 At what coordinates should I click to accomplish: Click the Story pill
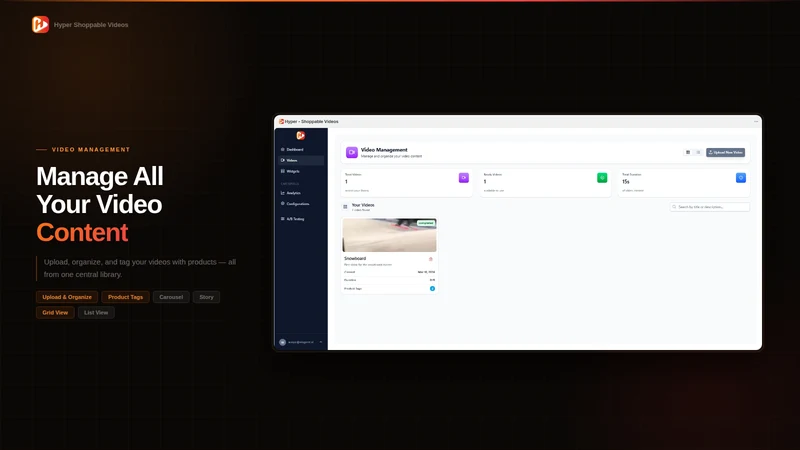point(207,297)
